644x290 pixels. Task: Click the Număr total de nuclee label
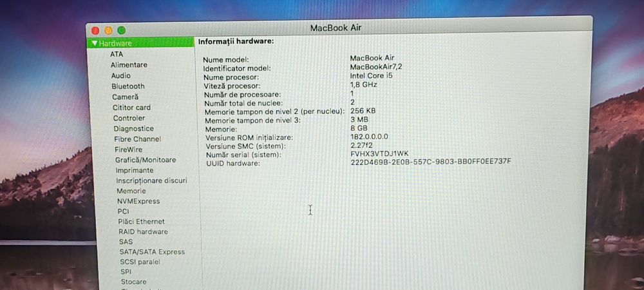(243, 103)
